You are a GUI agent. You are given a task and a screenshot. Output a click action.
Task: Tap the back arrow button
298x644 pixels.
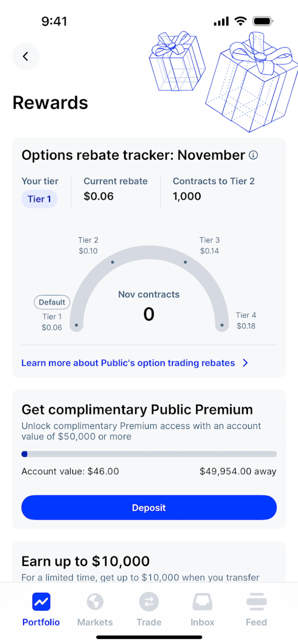tap(25, 56)
